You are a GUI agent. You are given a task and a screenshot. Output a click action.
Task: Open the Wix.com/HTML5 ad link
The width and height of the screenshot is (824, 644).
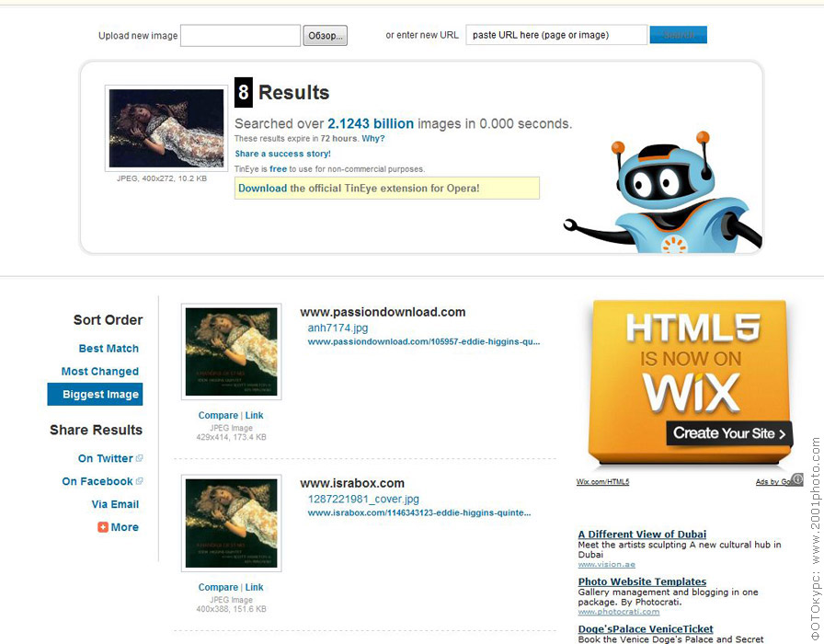point(602,481)
